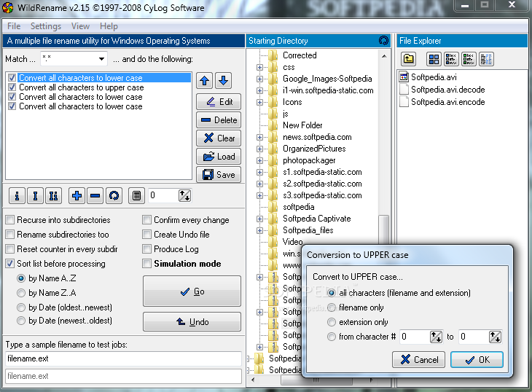Click the sample filename input field

tap(123, 358)
